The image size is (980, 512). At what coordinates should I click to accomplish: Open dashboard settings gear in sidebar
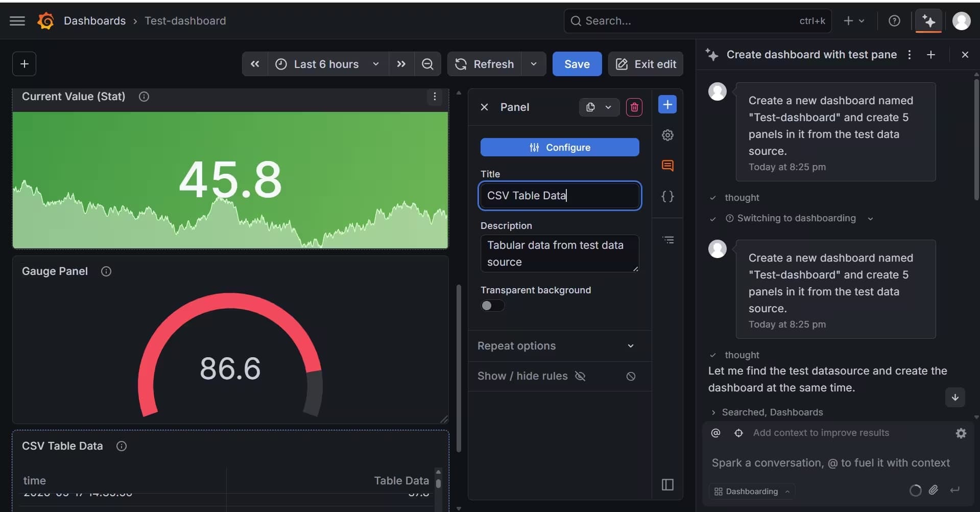667,135
